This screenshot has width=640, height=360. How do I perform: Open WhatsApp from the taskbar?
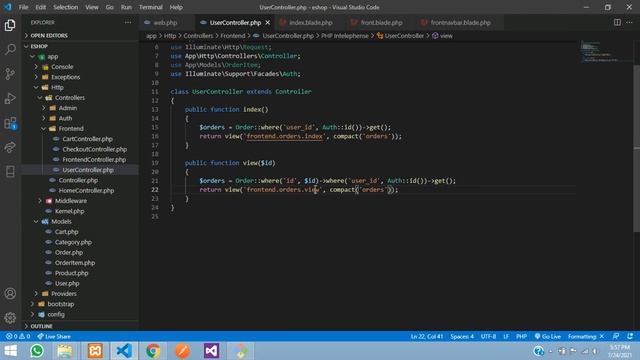(x=37, y=351)
